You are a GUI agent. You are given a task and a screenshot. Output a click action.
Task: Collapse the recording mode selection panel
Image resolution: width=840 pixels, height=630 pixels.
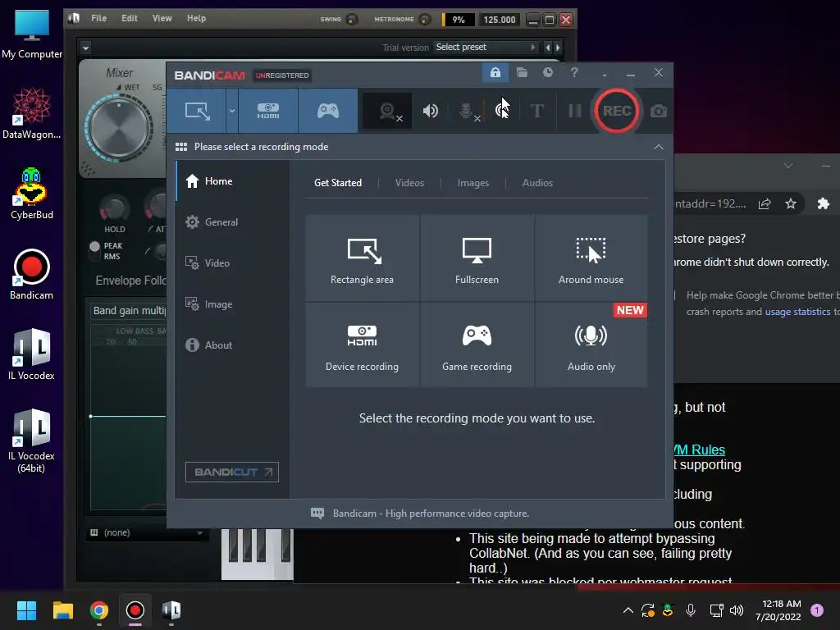[x=659, y=147]
